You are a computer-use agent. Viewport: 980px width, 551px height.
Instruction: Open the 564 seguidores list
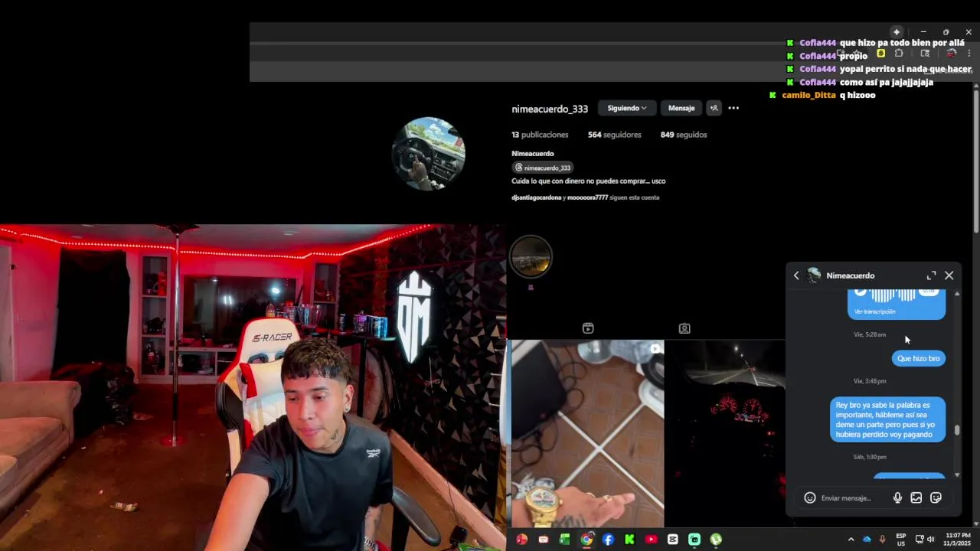tap(614, 135)
